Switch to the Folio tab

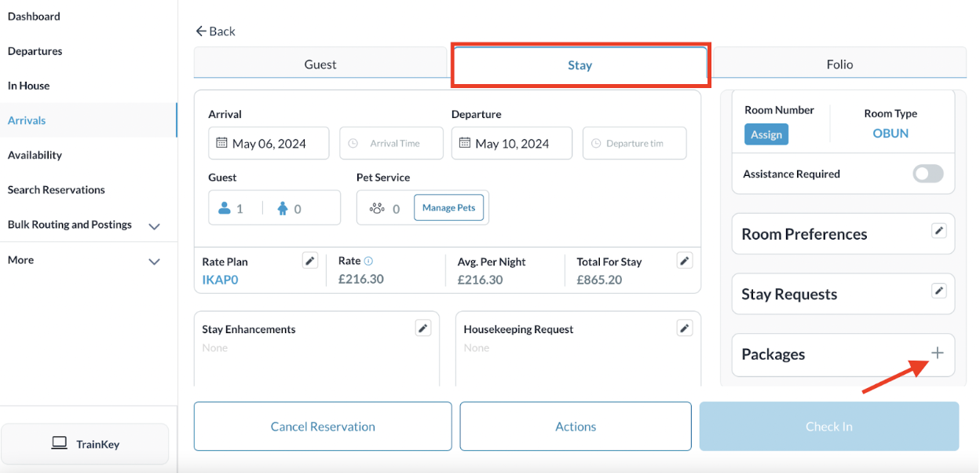(839, 64)
